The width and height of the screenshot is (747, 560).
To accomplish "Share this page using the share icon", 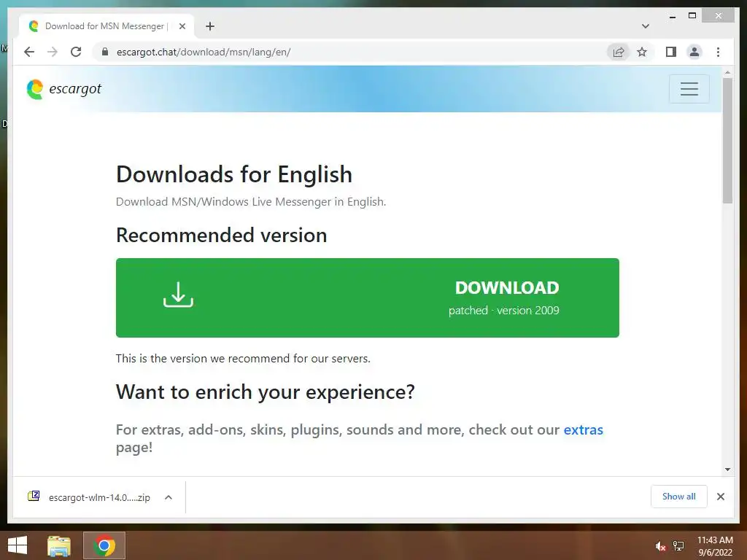I will click(619, 52).
